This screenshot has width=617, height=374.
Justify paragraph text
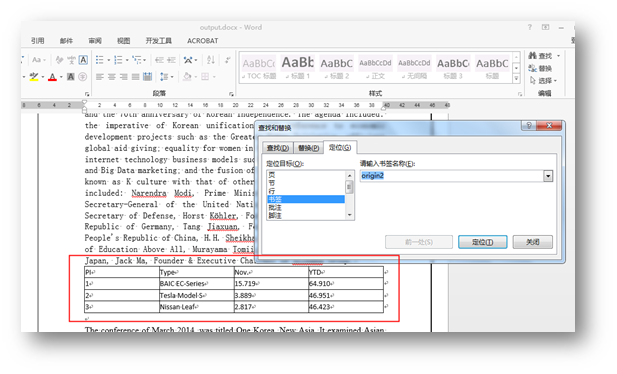click(x=135, y=77)
